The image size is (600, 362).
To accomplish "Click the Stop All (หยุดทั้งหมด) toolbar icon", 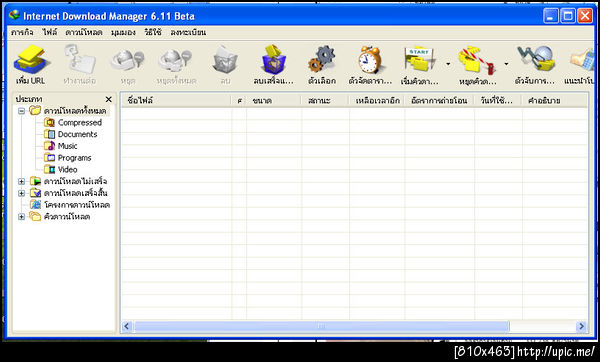I will [x=175, y=60].
